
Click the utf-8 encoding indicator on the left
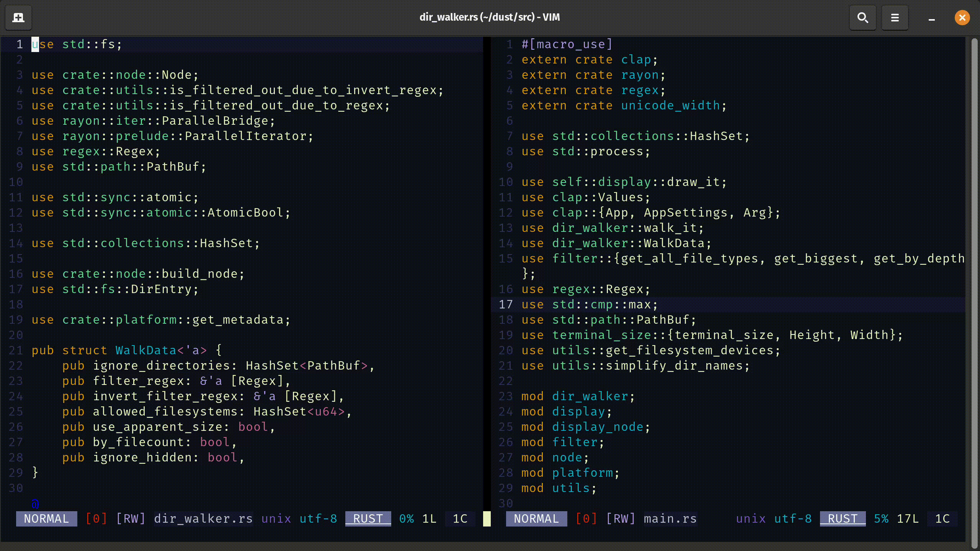318,518
